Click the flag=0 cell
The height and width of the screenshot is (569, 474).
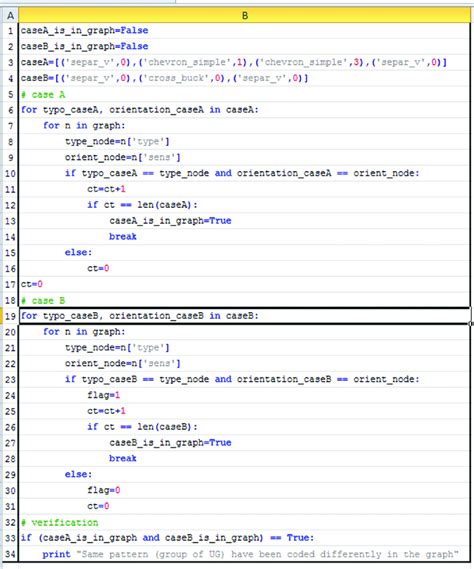(x=245, y=490)
